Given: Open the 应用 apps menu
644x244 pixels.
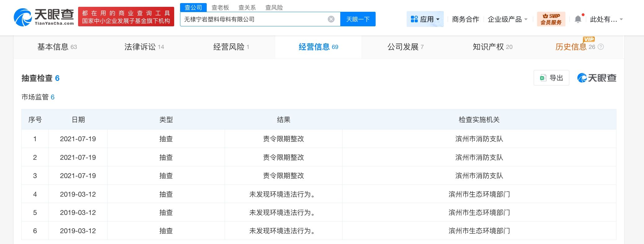Looking at the screenshot, I should (x=425, y=19).
